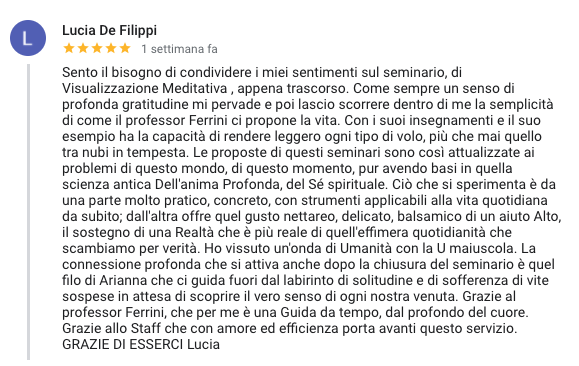Viewport: 579px width, 366px height.
Task: Click the gray vertical bar beside the review
Action: tap(28, 212)
